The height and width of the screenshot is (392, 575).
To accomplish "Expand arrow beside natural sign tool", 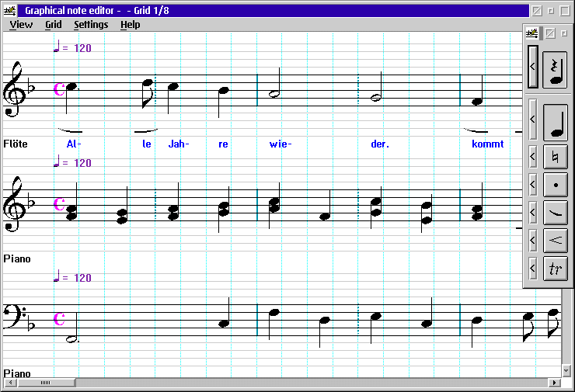I will (x=533, y=157).
